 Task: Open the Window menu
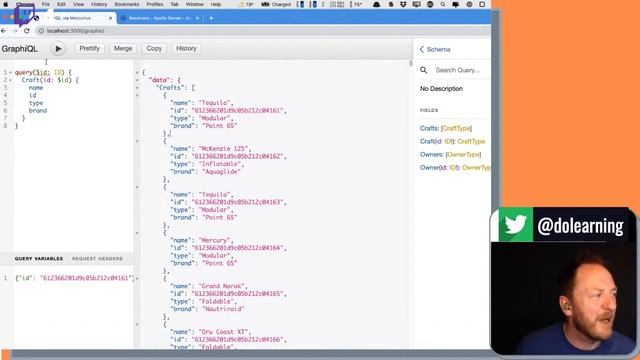tap(194, 4)
